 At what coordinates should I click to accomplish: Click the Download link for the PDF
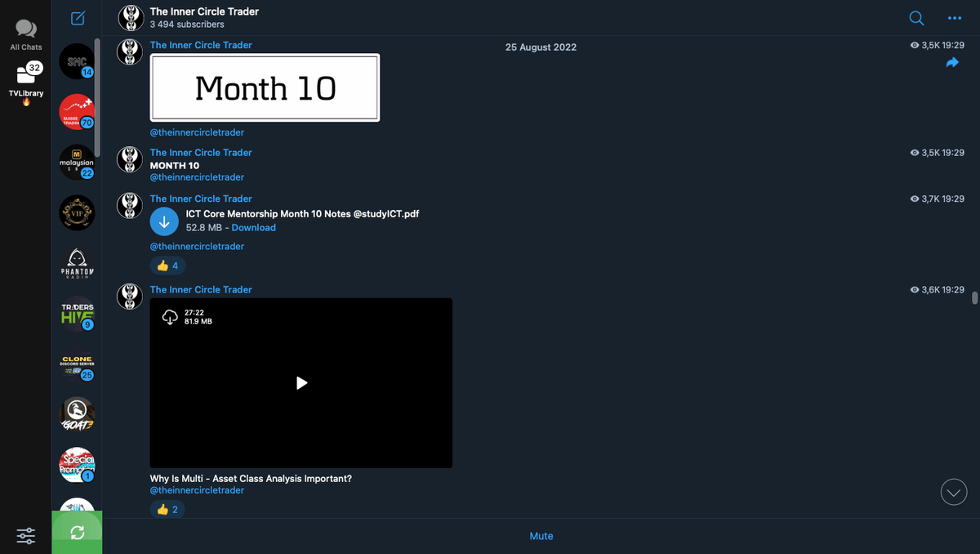253,228
